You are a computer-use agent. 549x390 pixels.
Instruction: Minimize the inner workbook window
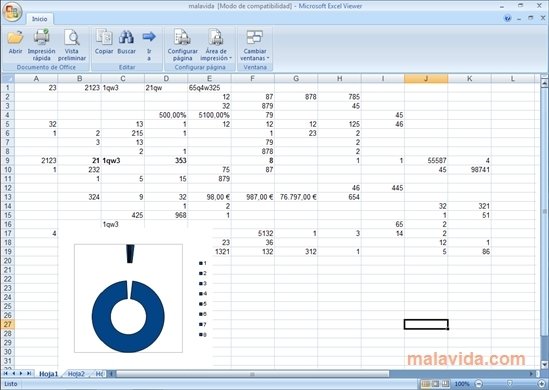(x=519, y=18)
